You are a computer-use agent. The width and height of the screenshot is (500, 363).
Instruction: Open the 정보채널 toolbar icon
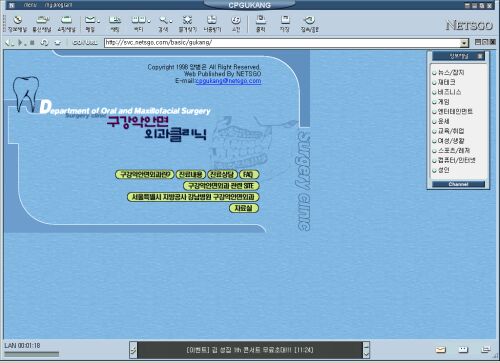coord(17,23)
